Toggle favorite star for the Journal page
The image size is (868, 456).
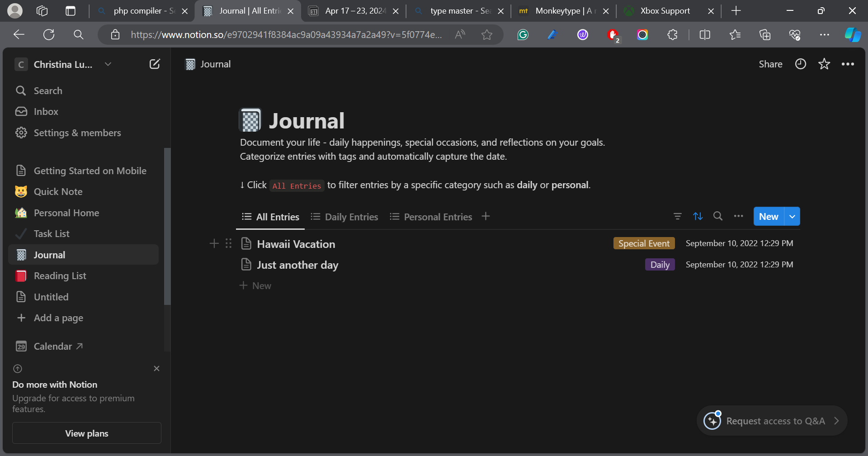[824, 64]
